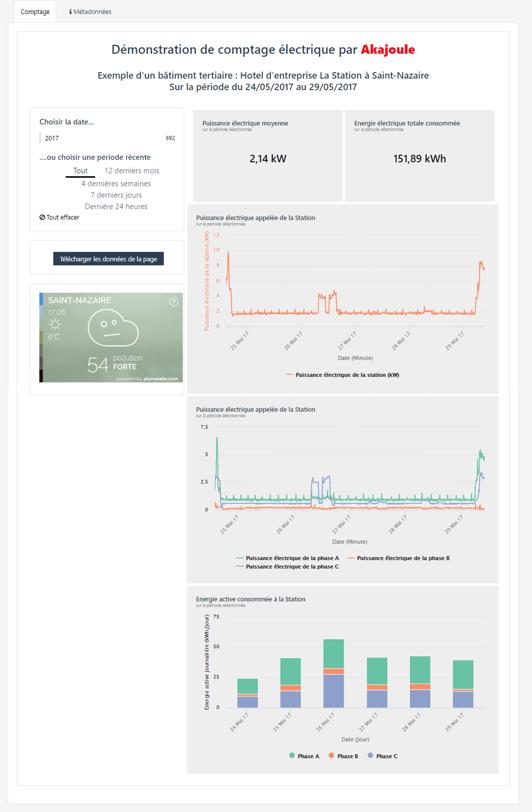Click the cloud face pollution icon

point(113,328)
